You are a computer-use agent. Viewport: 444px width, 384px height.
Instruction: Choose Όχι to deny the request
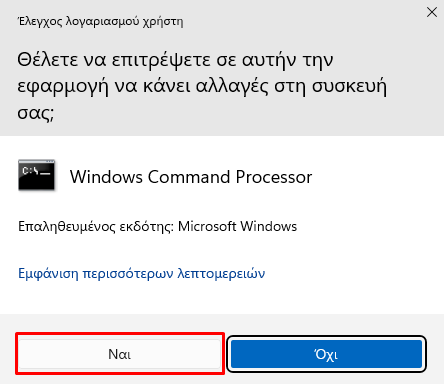point(326,354)
